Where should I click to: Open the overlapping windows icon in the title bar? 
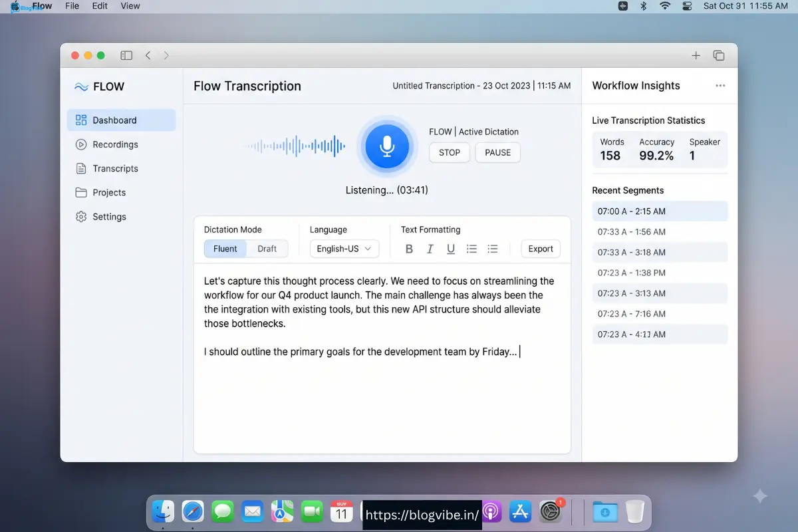coord(718,56)
